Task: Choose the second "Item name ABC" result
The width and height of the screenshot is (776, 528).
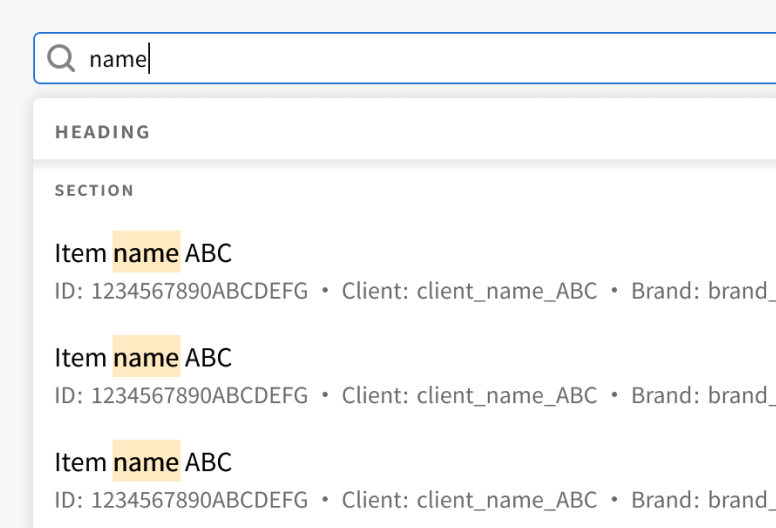Action: pos(143,357)
